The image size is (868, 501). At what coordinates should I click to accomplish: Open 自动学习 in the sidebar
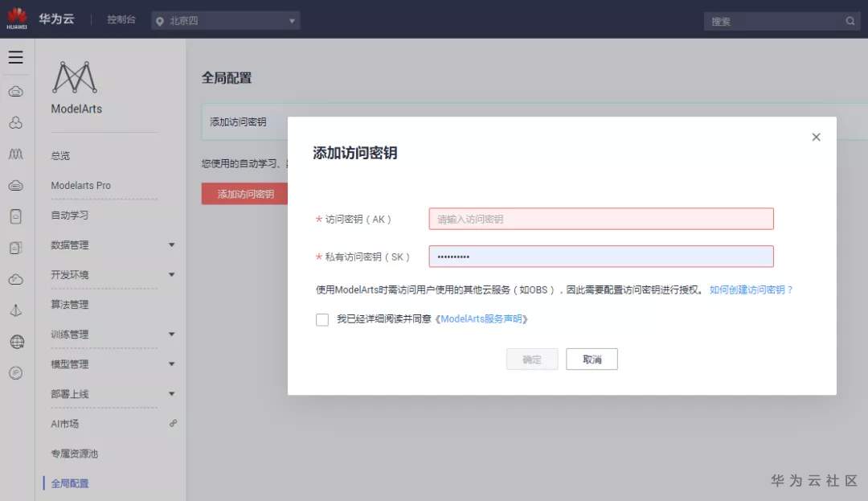(70, 215)
